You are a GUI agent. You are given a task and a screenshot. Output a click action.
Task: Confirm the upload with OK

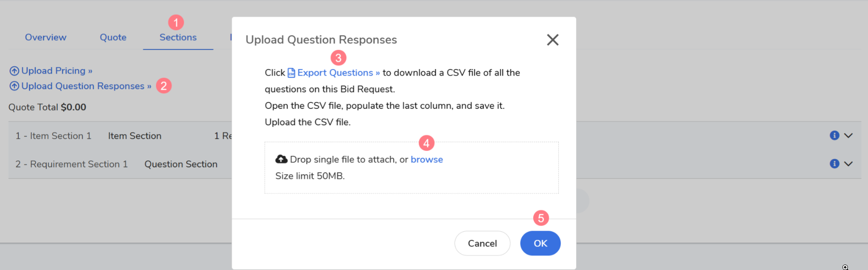[x=540, y=243]
